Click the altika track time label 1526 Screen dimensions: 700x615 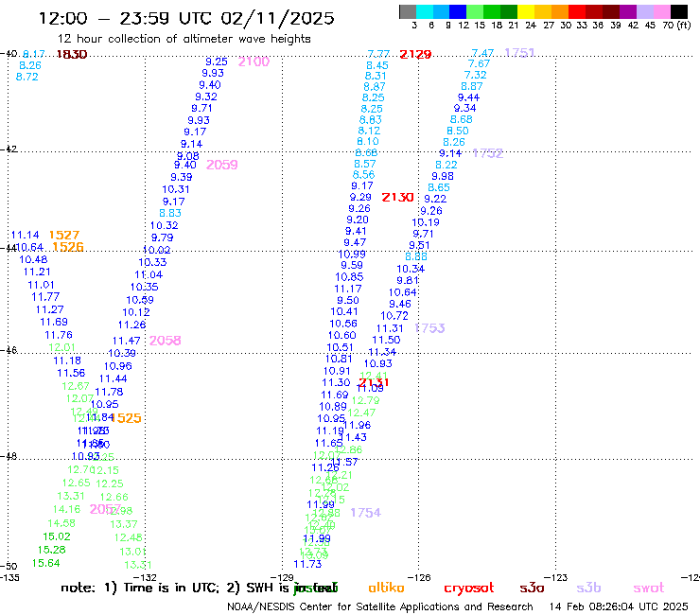point(68,247)
